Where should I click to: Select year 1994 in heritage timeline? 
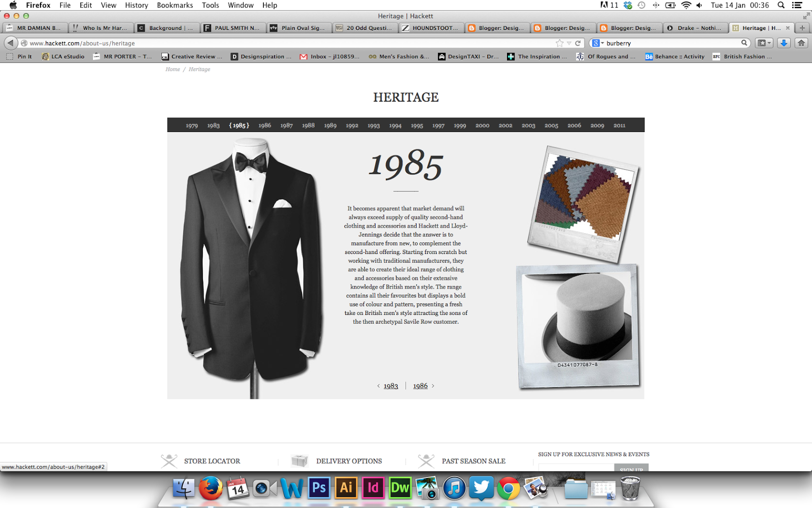click(x=395, y=125)
